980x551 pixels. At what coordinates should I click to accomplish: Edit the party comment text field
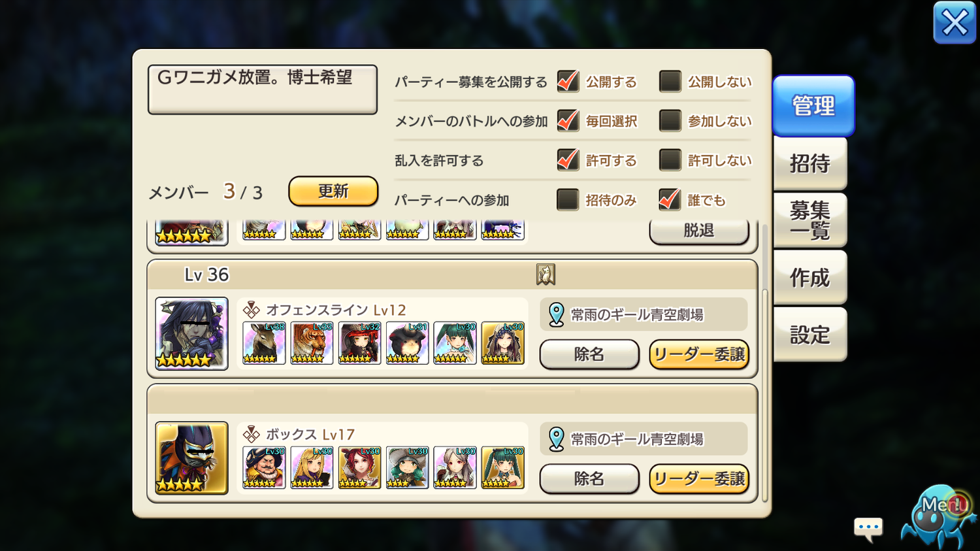coord(263,90)
